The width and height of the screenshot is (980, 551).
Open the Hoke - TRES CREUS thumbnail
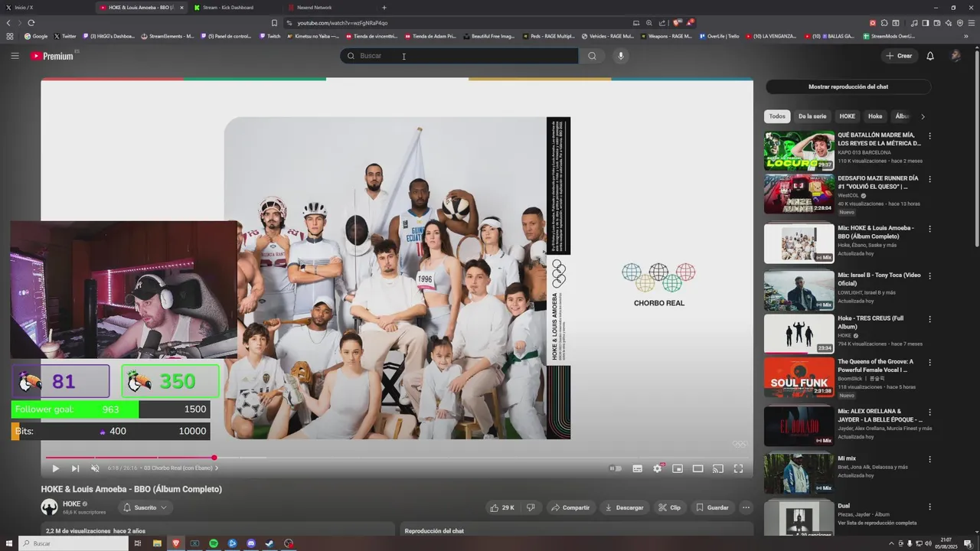pyautogui.click(x=799, y=334)
